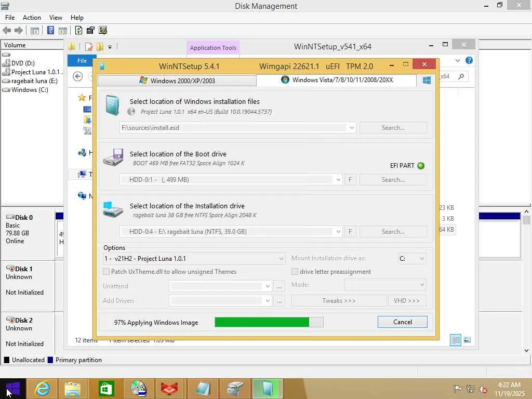Click Search next to the Boot drive
Viewport: 532px width, 399px height.
pos(393,179)
